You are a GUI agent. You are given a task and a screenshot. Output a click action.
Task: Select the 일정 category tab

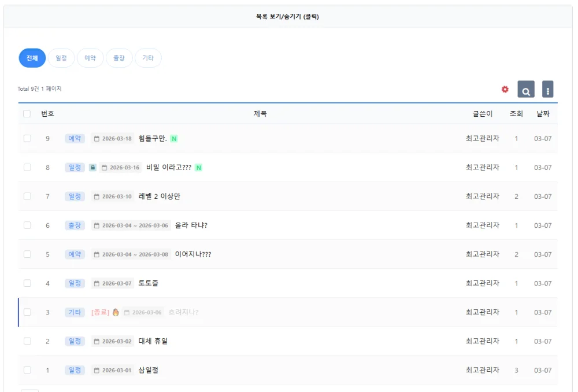(x=61, y=58)
